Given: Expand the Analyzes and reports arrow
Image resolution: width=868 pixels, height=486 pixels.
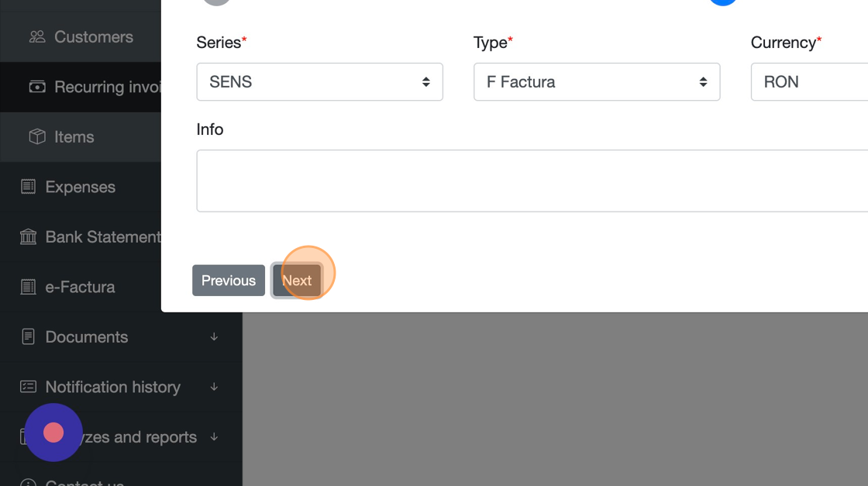Looking at the screenshot, I should point(214,437).
